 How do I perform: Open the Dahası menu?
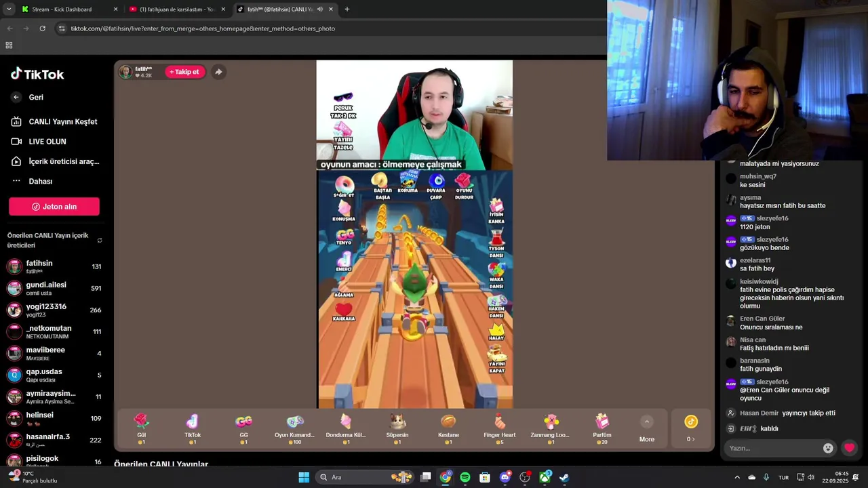tap(33, 181)
